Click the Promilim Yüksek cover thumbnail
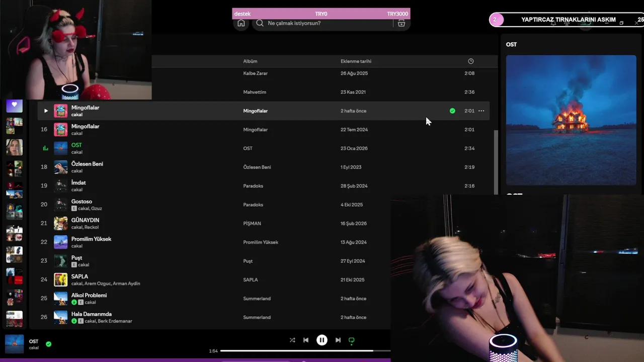Viewport: 644px width, 362px height. coord(60,242)
